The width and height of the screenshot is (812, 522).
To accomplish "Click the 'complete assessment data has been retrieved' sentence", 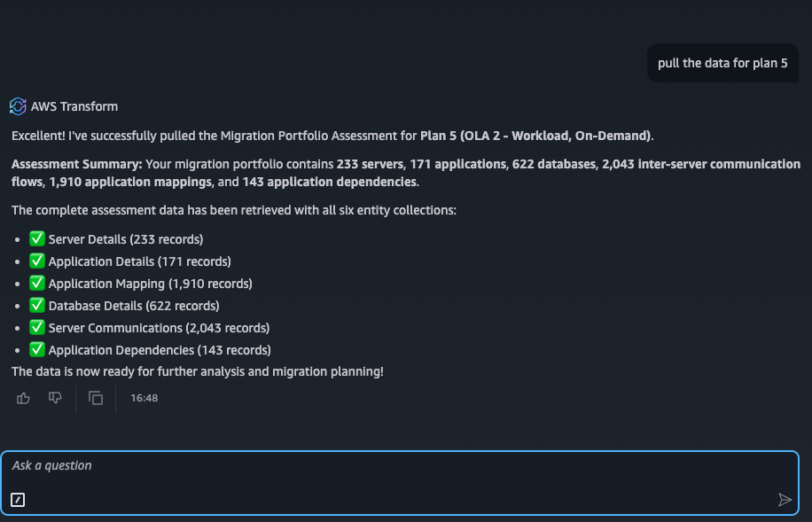I will point(233,210).
